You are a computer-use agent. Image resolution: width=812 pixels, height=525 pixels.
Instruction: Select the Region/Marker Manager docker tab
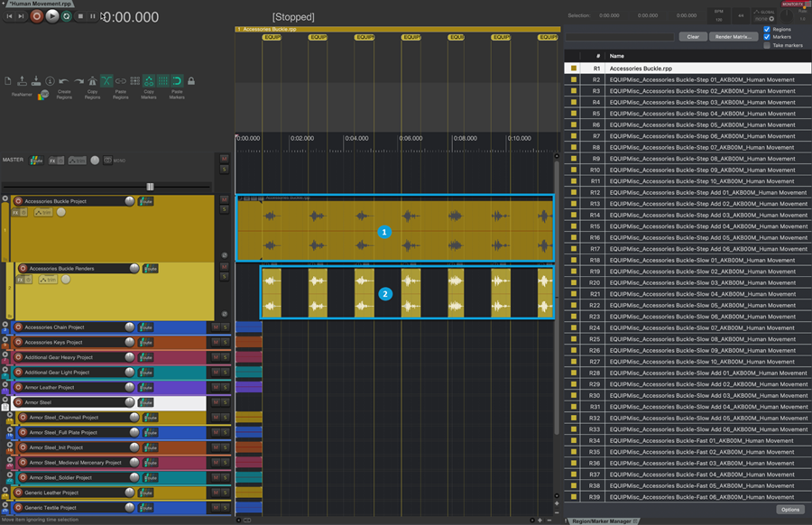(600, 521)
